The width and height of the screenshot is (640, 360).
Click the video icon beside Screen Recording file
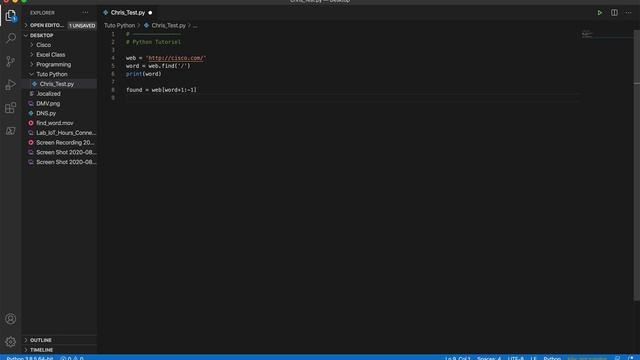31,142
